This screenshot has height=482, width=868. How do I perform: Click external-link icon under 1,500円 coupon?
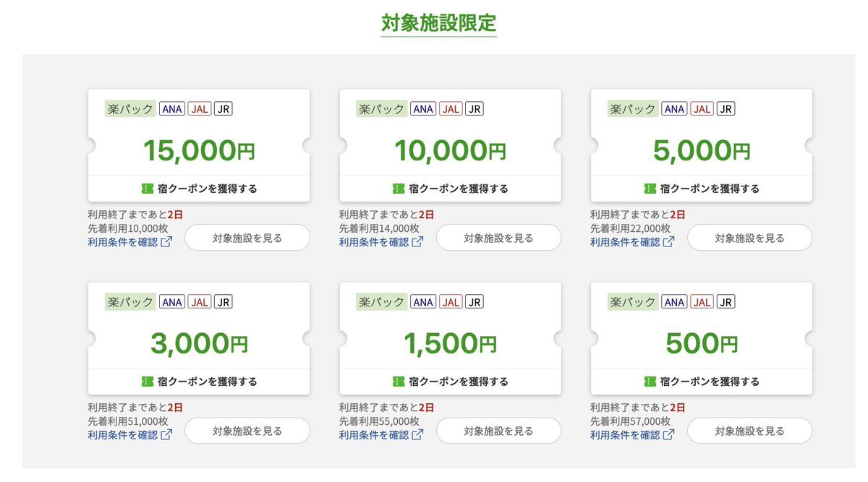pos(417,435)
